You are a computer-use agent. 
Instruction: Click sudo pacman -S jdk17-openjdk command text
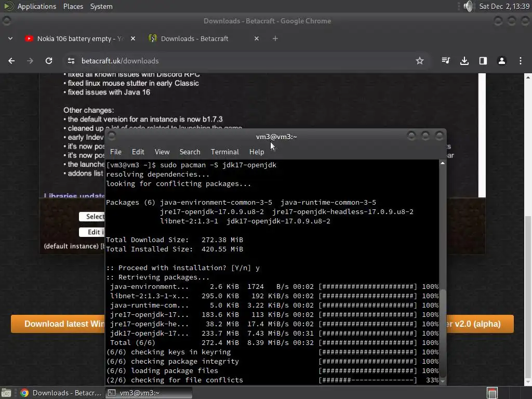click(x=218, y=165)
